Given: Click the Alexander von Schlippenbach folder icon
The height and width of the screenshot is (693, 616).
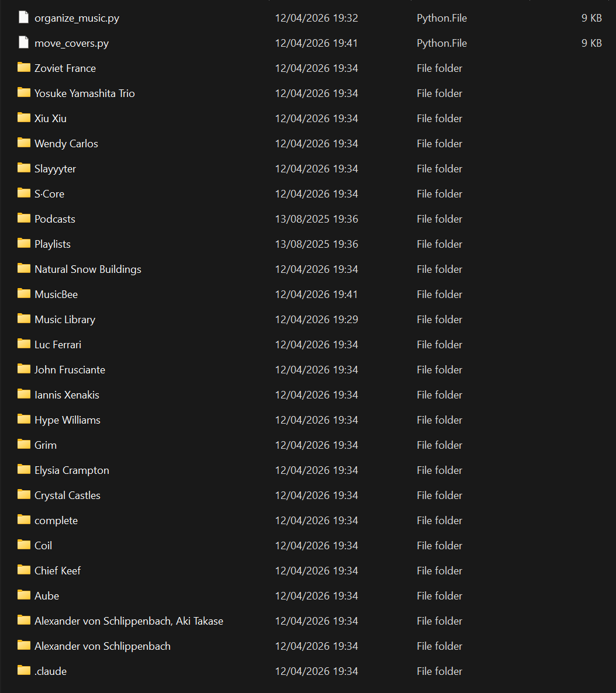Looking at the screenshot, I should pyautogui.click(x=24, y=645).
